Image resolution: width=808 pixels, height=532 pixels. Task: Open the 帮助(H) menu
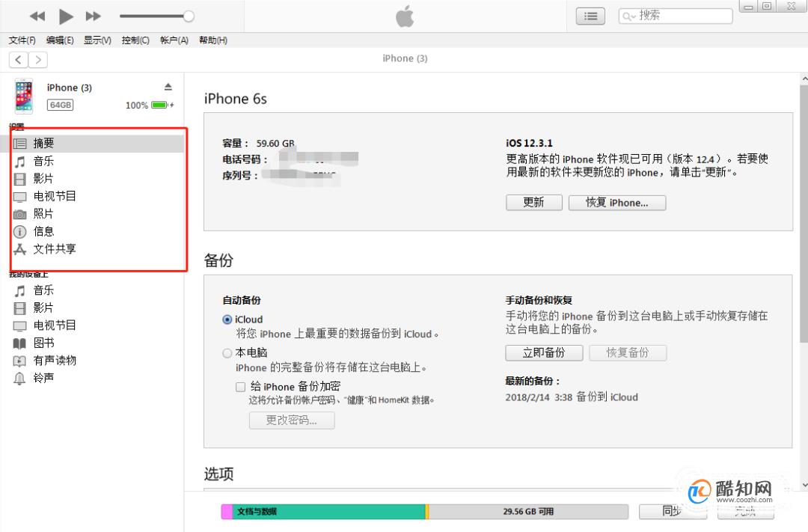pyautogui.click(x=212, y=40)
